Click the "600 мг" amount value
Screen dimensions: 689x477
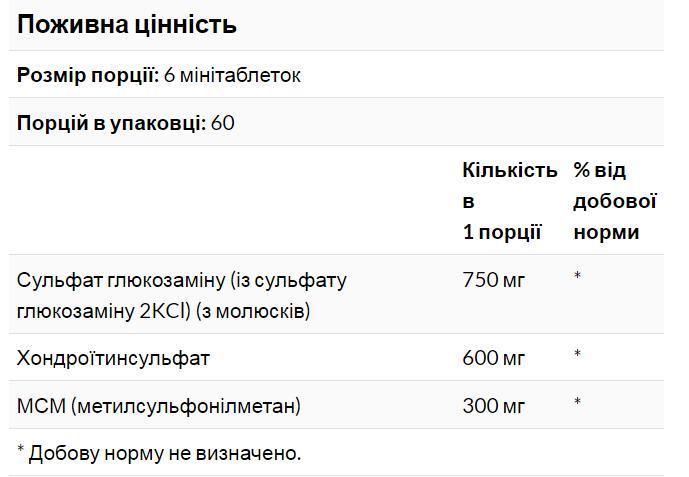(494, 358)
